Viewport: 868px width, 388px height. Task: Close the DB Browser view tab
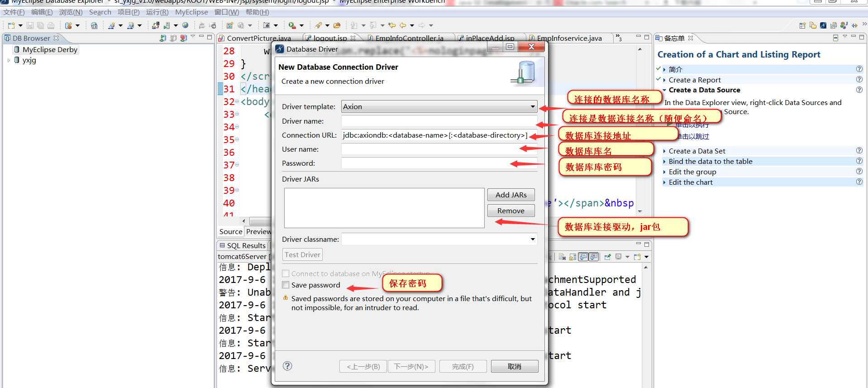(56, 38)
